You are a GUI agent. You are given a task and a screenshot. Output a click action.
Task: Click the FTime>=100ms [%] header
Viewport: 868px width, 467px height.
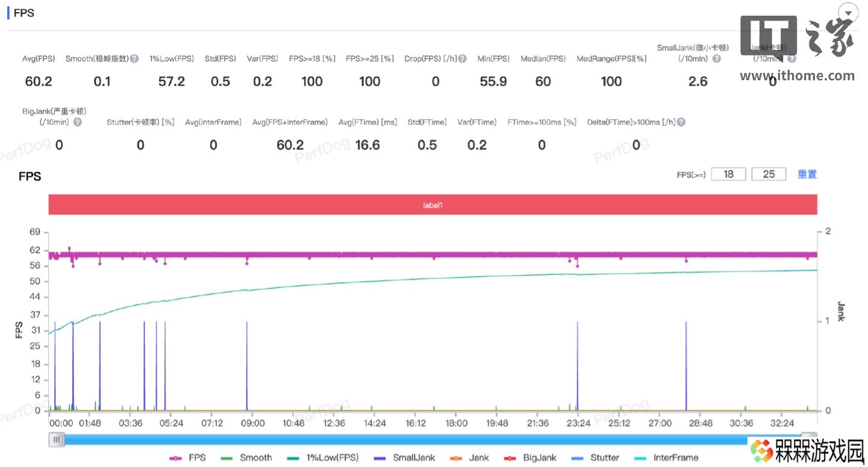click(542, 122)
